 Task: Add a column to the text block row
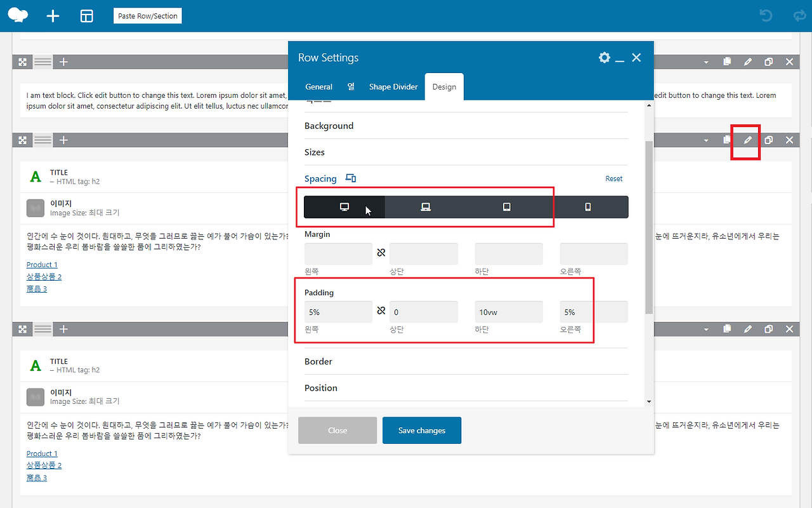[63, 62]
